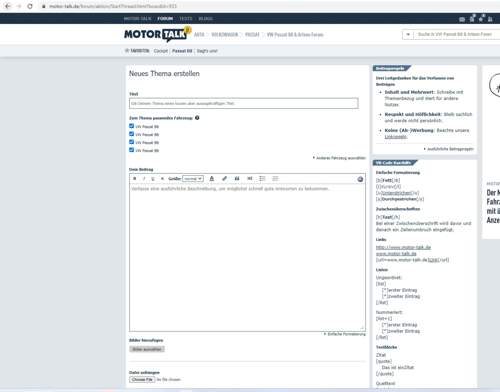500x392 pixels.
Task: Insert a quote block via quote icon
Action: tap(237, 179)
